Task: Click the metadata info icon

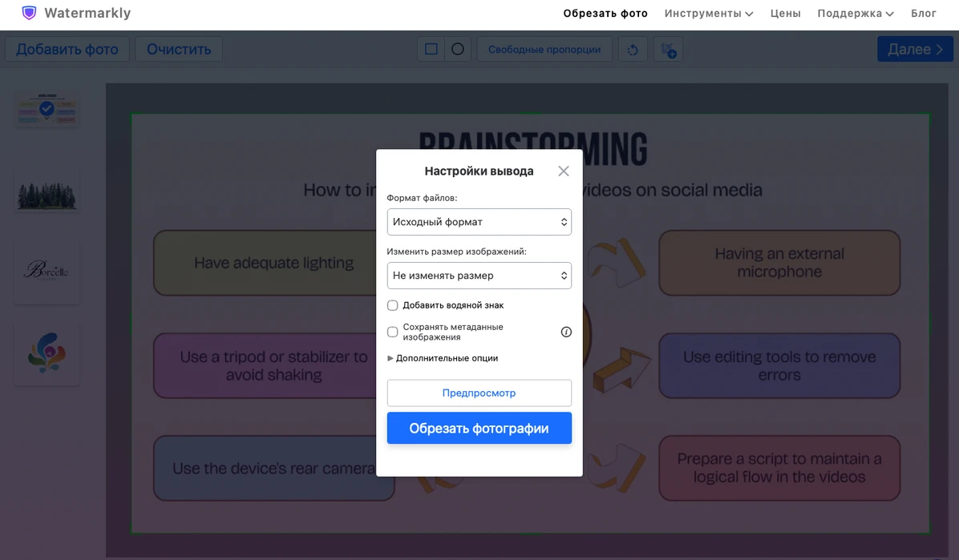Action: 566,332
